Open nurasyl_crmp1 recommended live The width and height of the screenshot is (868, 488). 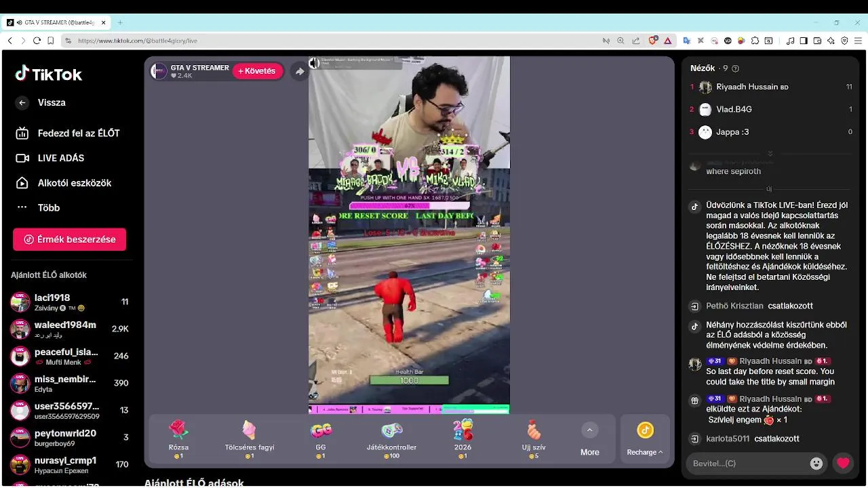(70, 465)
